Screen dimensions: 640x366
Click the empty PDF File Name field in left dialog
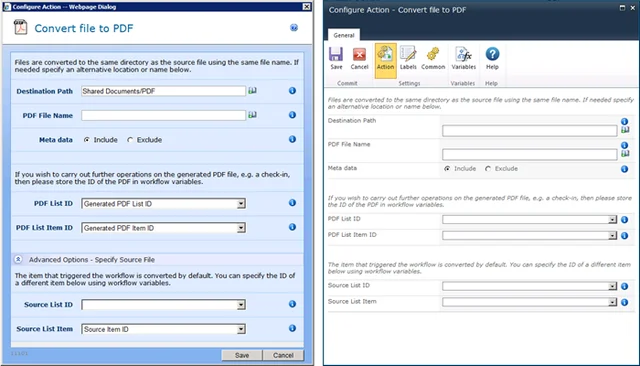(163, 115)
